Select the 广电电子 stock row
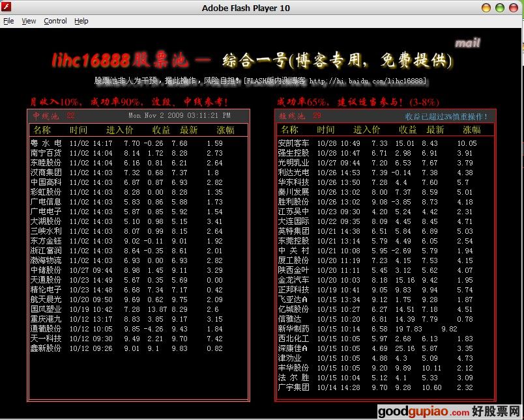The width and height of the screenshot is (524, 420). click(x=126, y=212)
